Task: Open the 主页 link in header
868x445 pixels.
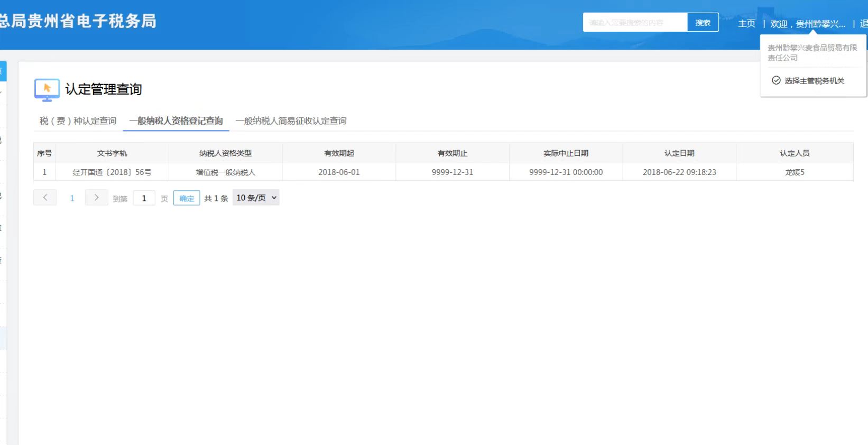Action: coord(746,24)
